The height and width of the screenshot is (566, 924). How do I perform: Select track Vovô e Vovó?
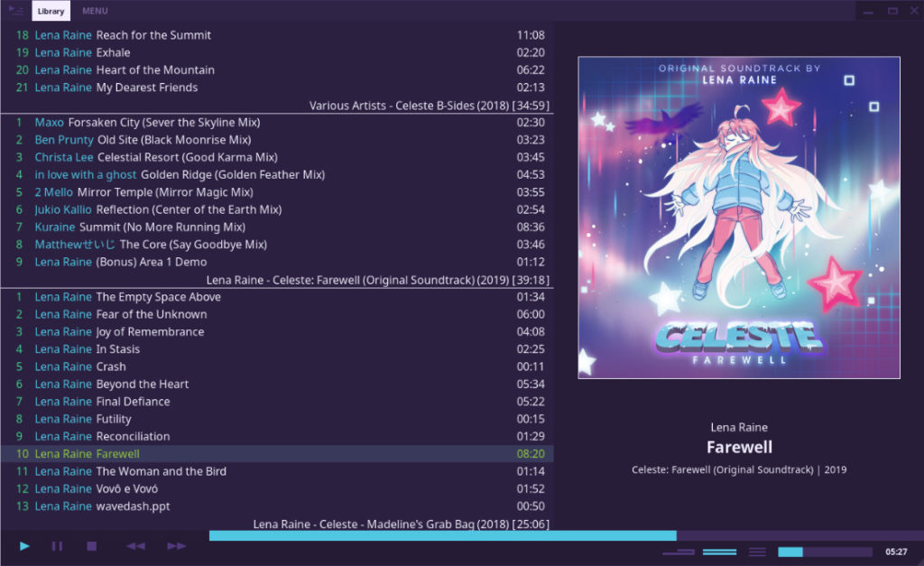click(277, 488)
